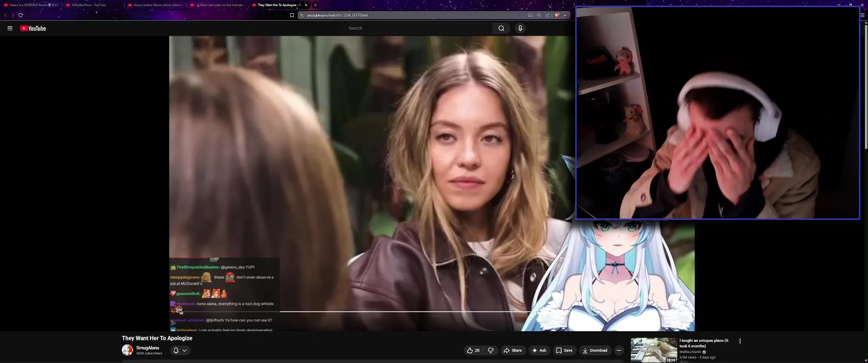
Task: Open the share page icon in the address bar
Action: tap(548, 15)
